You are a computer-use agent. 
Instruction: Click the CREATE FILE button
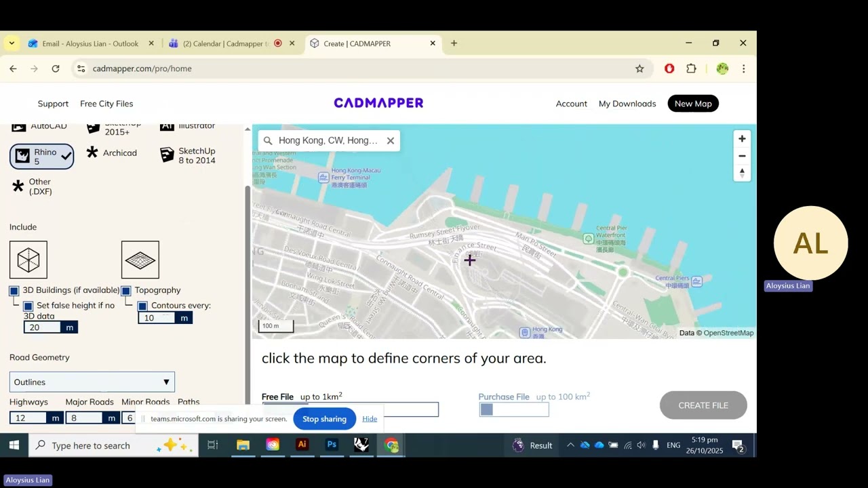click(x=703, y=405)
